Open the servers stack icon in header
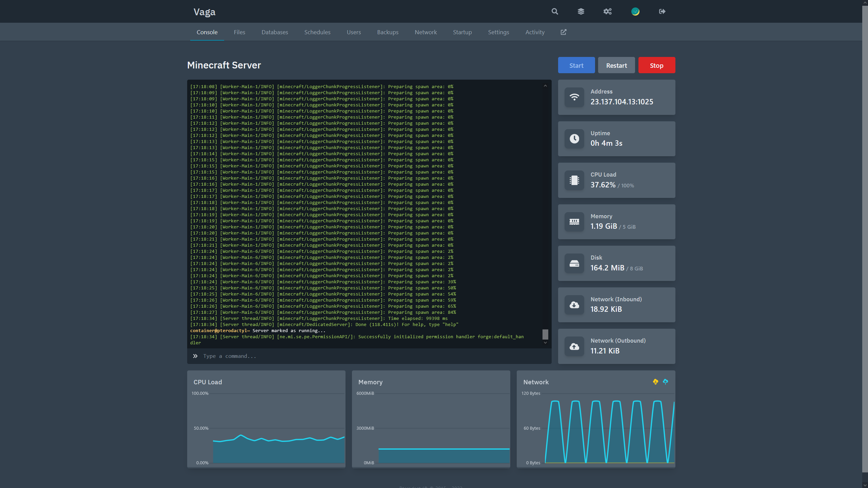This screenshot has height=488, width=868. point(581,12)
